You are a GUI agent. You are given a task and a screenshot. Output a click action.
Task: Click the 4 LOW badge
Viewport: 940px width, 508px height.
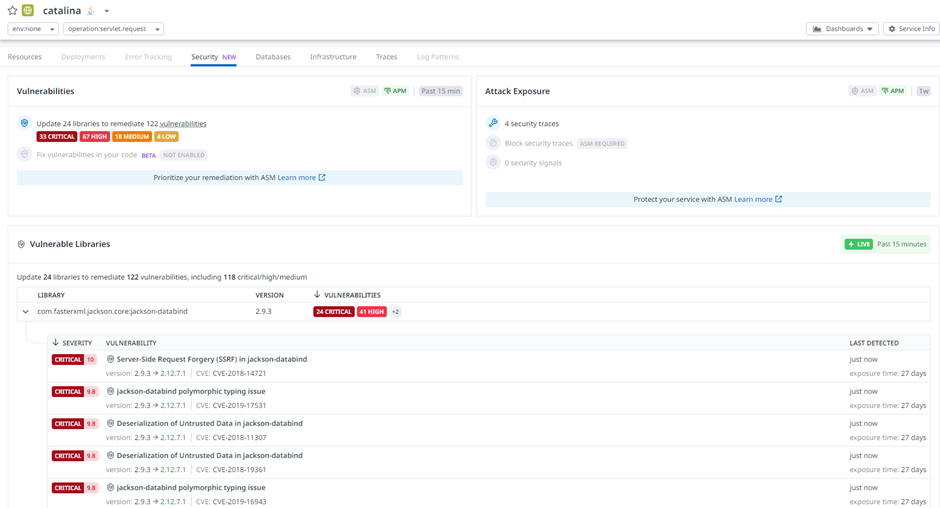pyautogui.click(x=167, y=137)
